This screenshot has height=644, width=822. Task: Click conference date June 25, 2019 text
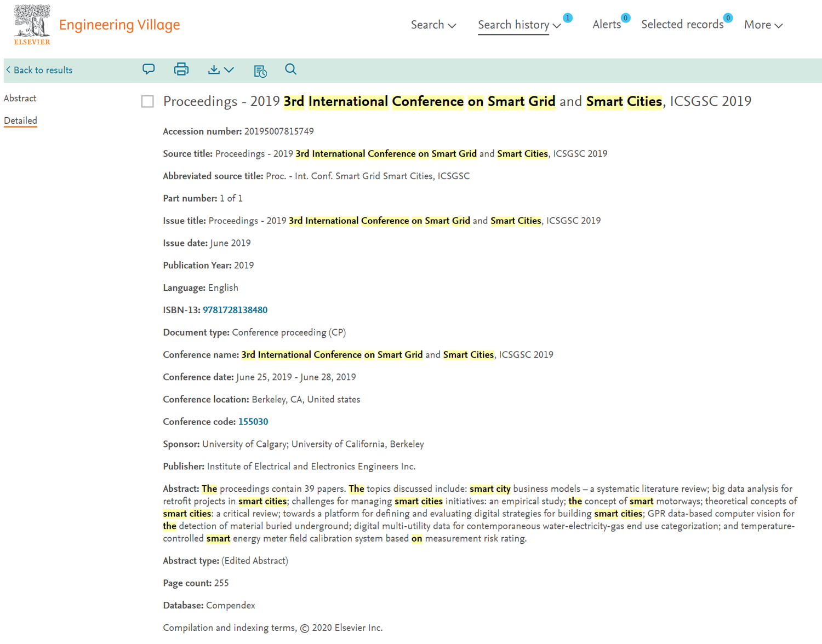tap(296, 377)
